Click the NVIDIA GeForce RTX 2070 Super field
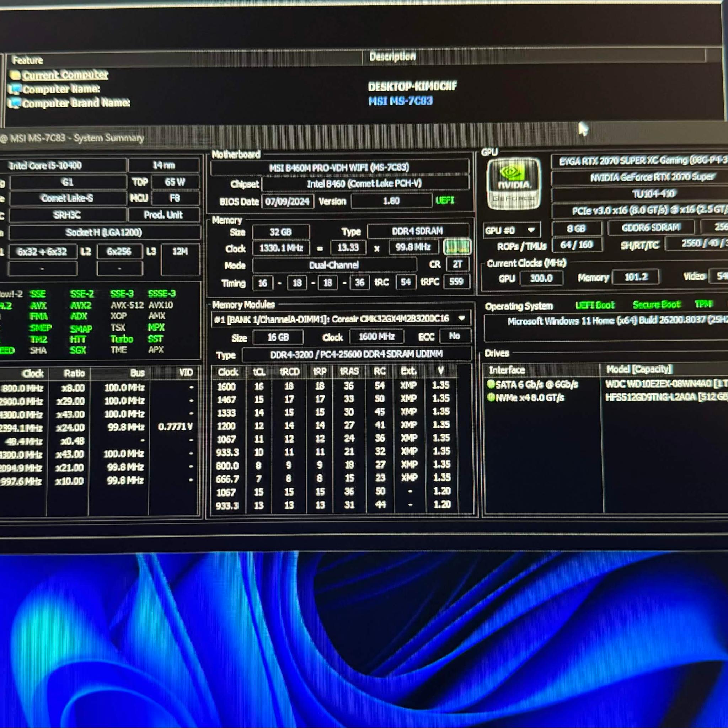728x728 pixels. (639, 177)
